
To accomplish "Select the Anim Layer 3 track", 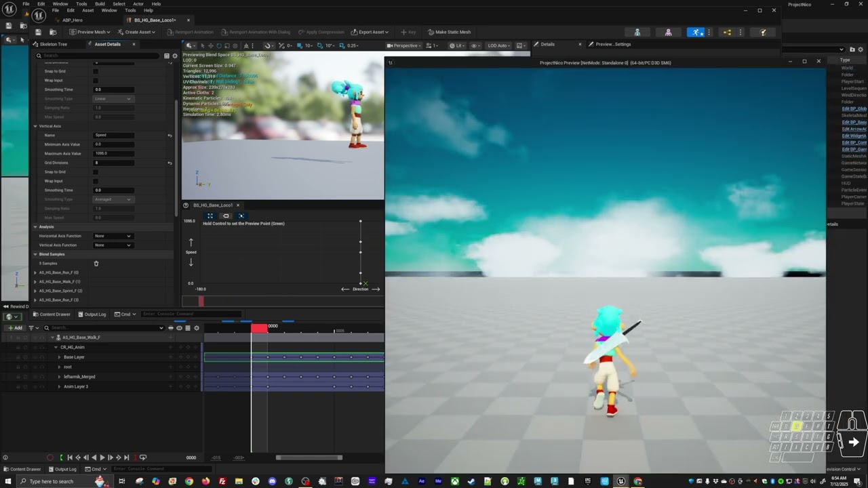I will [x=76, y=386].
